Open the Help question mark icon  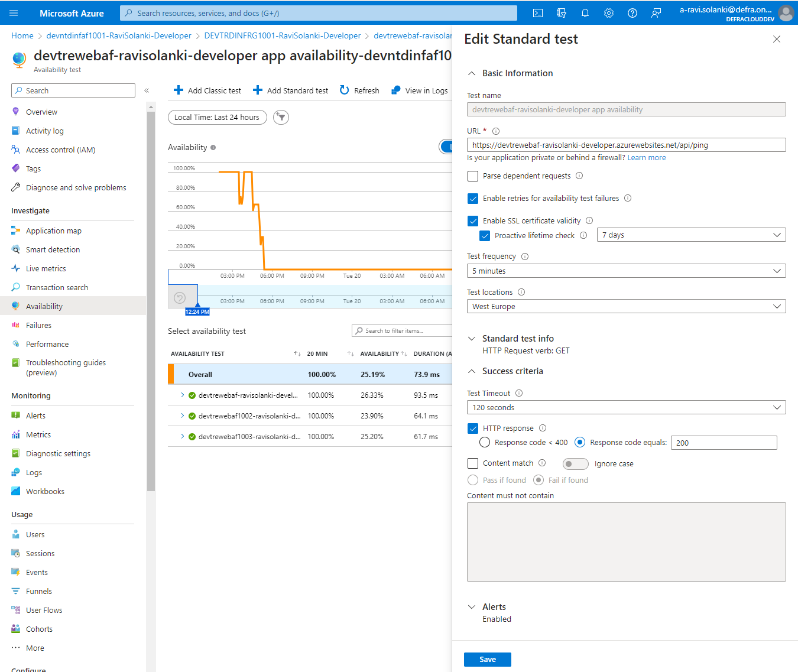click(632, 13)
